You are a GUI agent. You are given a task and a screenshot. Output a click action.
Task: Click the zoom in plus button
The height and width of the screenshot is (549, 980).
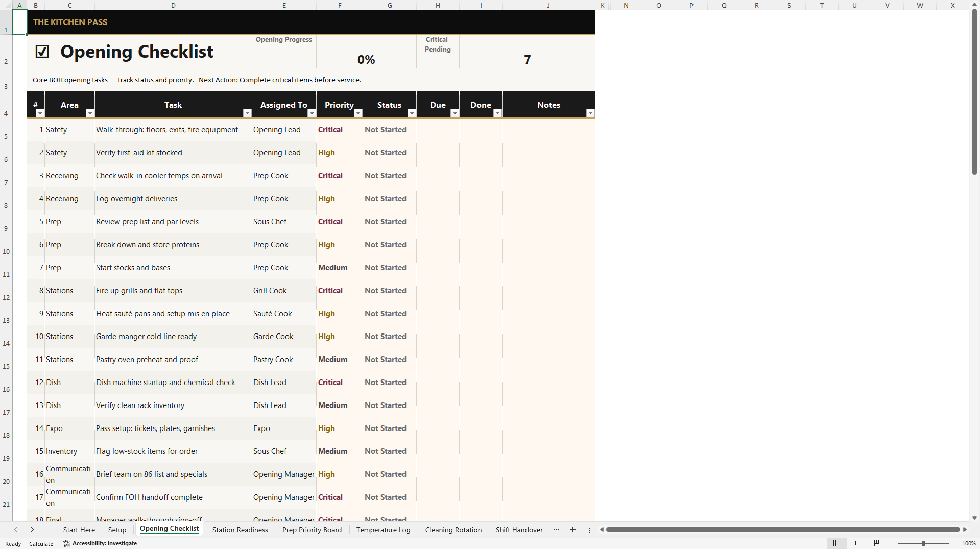click(953, 543)
